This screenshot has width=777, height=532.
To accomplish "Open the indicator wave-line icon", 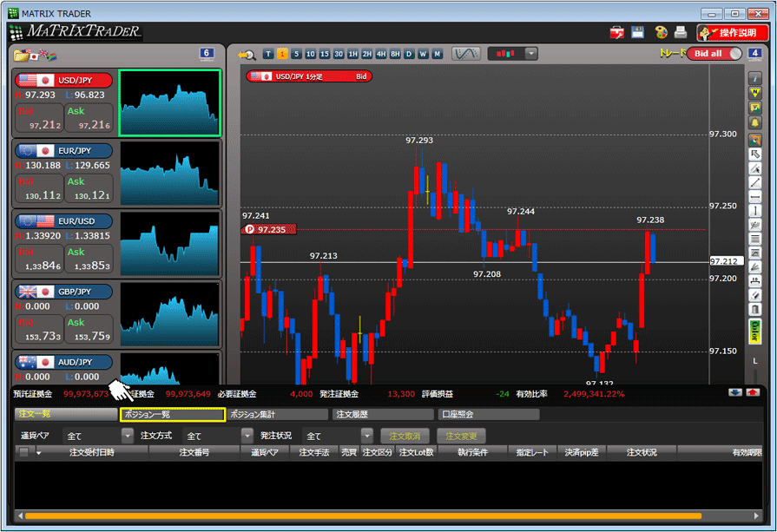I will coord(466,54).
